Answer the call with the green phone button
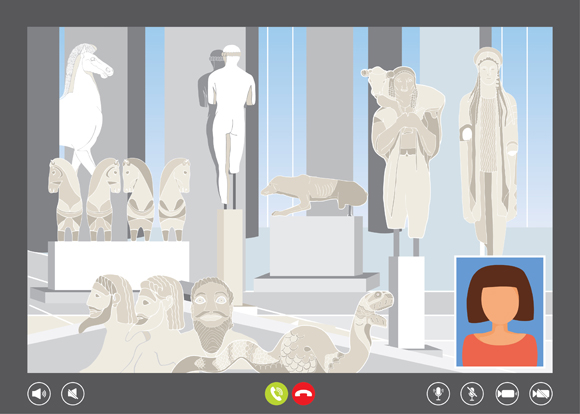580x414 pixels. click(x=276, y=394)
